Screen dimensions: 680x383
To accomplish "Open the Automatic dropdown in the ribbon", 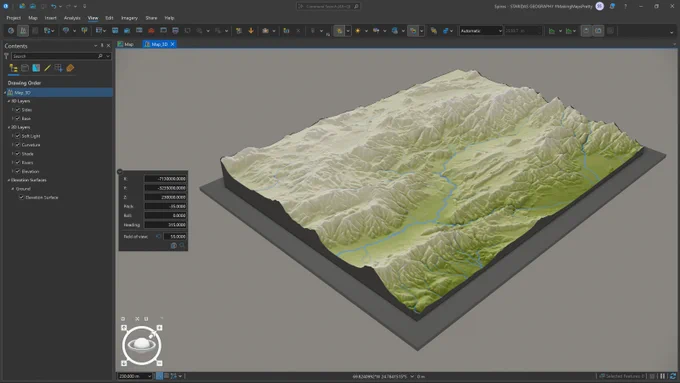I will 481,31.
